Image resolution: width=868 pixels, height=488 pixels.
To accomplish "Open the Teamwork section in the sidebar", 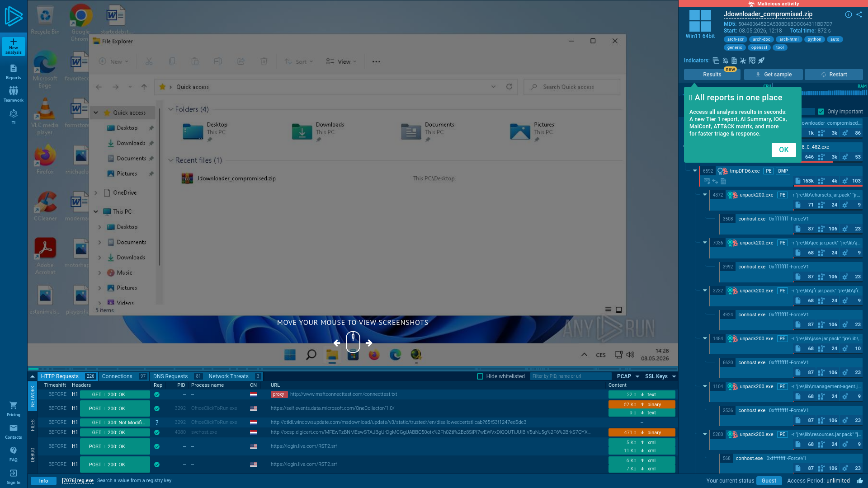I will pos(14,94).
